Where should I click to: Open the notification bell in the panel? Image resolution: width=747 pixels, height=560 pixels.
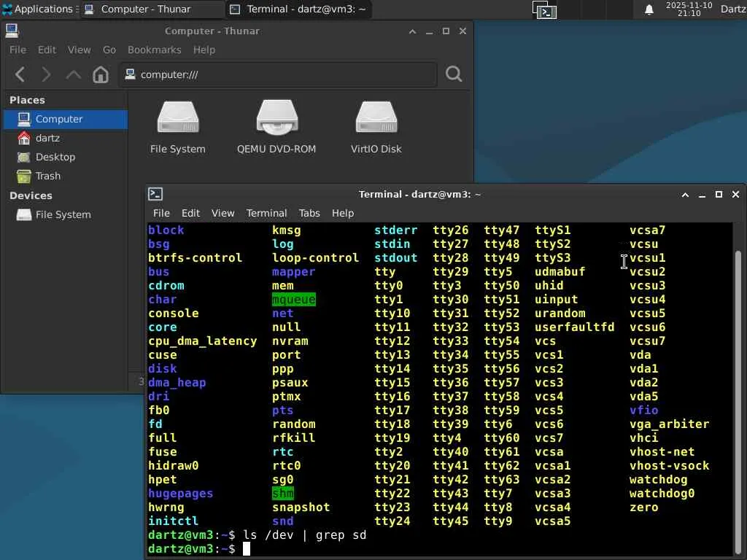[649, 9]
